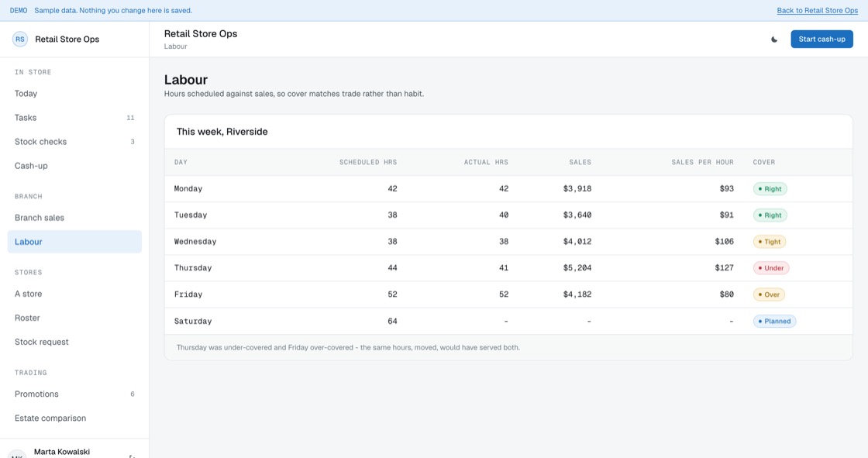Click the $3,918 sales value
Screen dimensions: 868x458
click(x=577, y=189)
